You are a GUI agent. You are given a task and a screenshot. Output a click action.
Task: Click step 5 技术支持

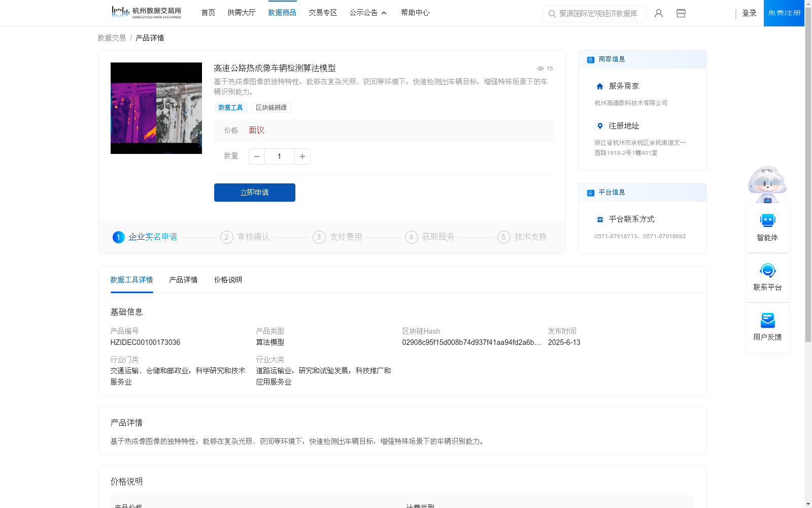(522, 237)
